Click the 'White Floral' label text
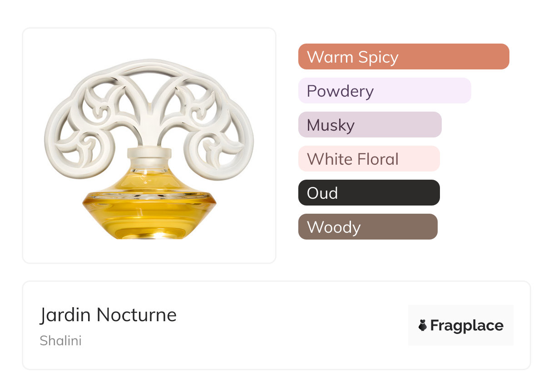This screenshot has width=553, height=392. (353, 159)
